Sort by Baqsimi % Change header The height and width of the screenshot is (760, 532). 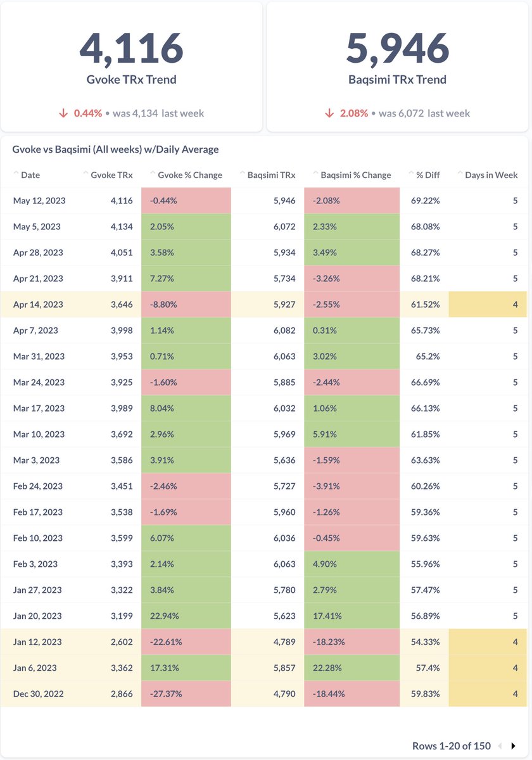pyautogui.click(x=352, y=175)
